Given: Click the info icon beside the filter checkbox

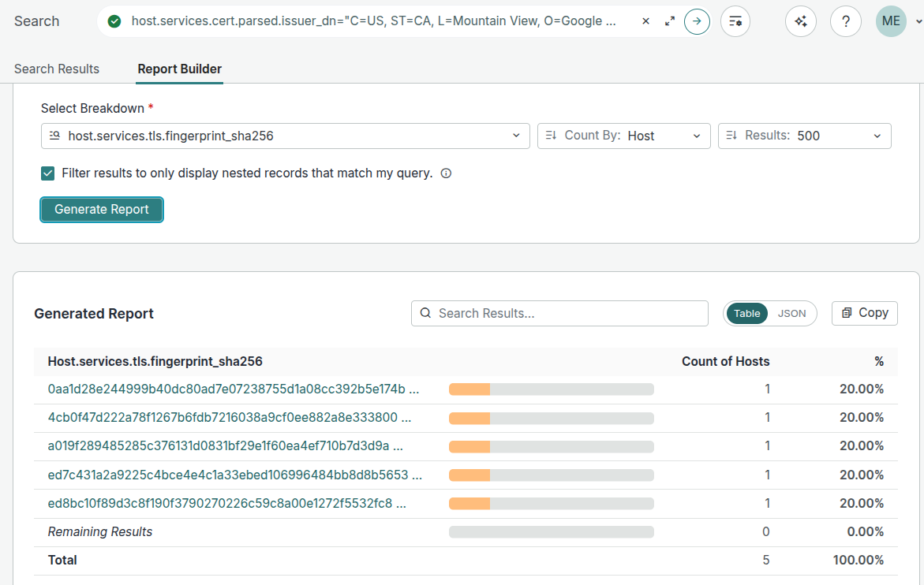Looking at the screenshot, I should [x=446, y=173].
